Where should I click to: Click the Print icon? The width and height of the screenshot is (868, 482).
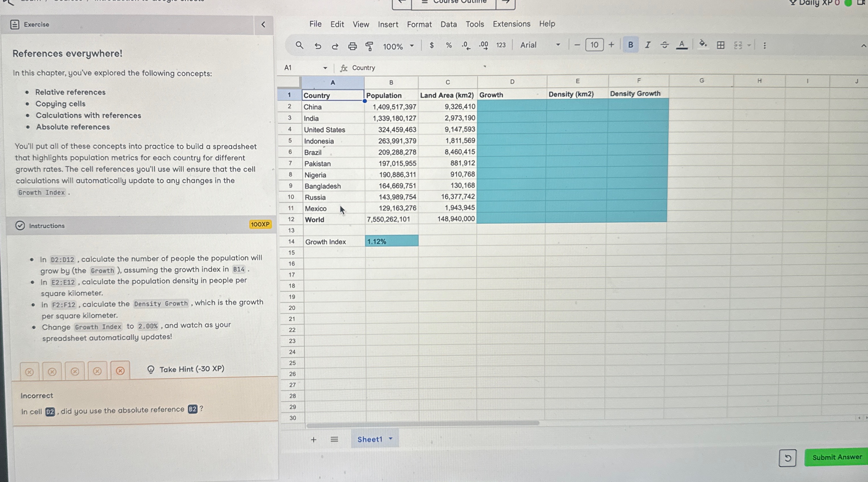[352, 46]
